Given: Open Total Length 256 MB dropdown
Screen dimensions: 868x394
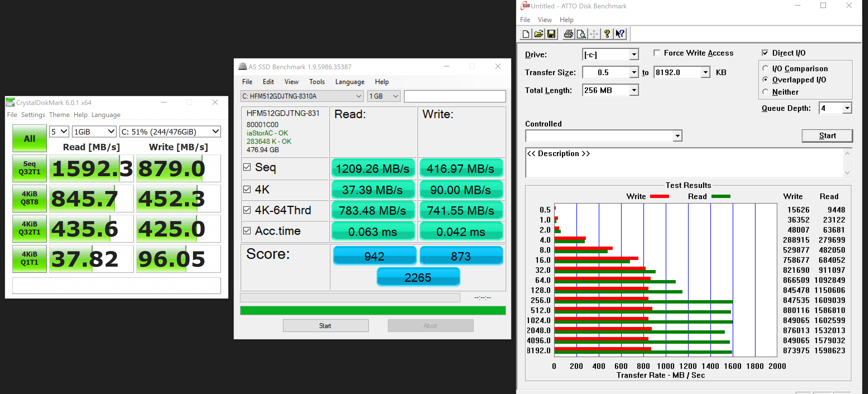Looking at the screenshot, I should 634,90.
